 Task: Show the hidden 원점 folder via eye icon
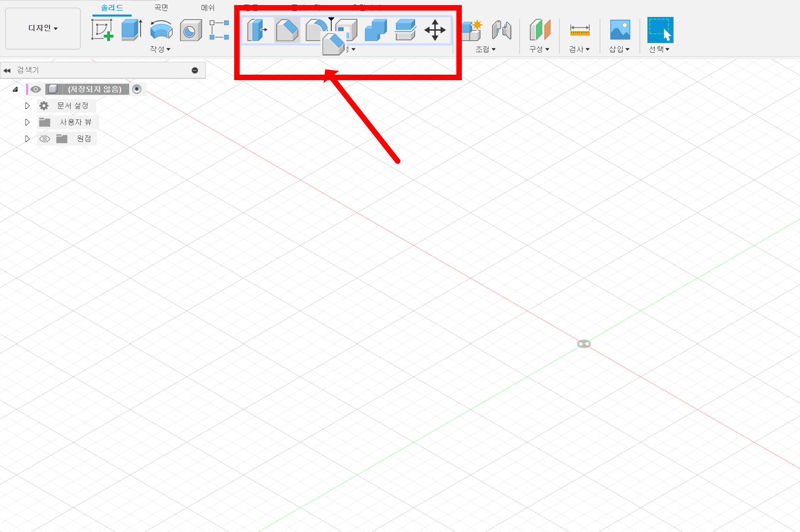point(44,139)
